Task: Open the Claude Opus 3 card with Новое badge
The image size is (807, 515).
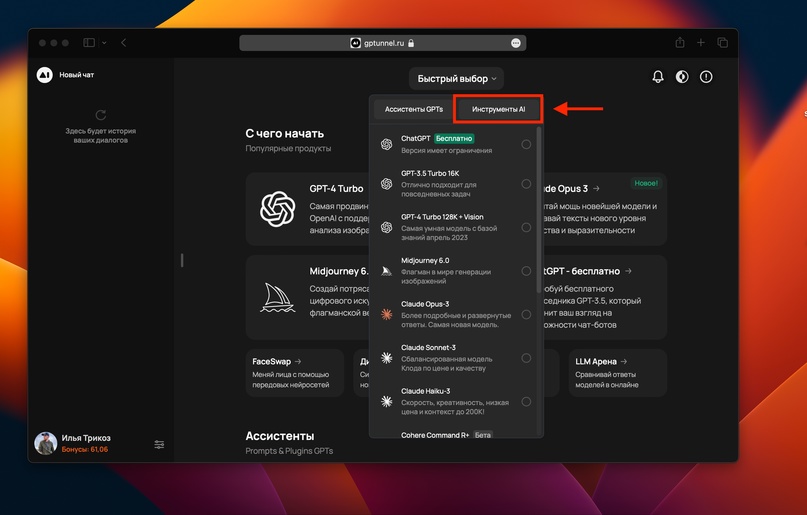Action: pos(605,209)
